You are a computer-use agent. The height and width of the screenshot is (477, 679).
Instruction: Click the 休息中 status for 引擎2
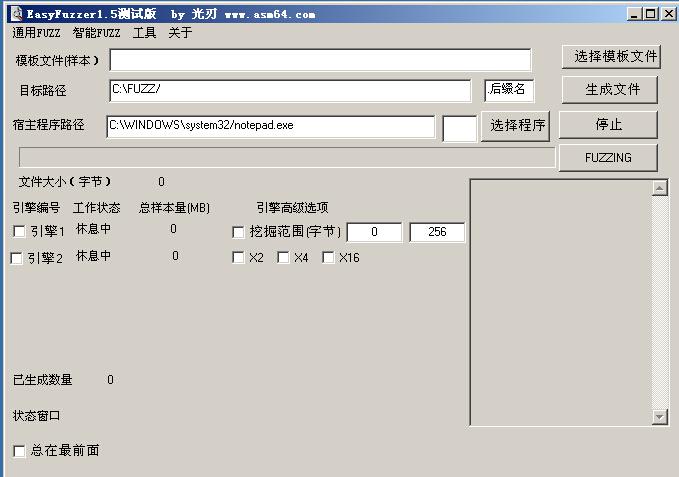tap(93, 256)
